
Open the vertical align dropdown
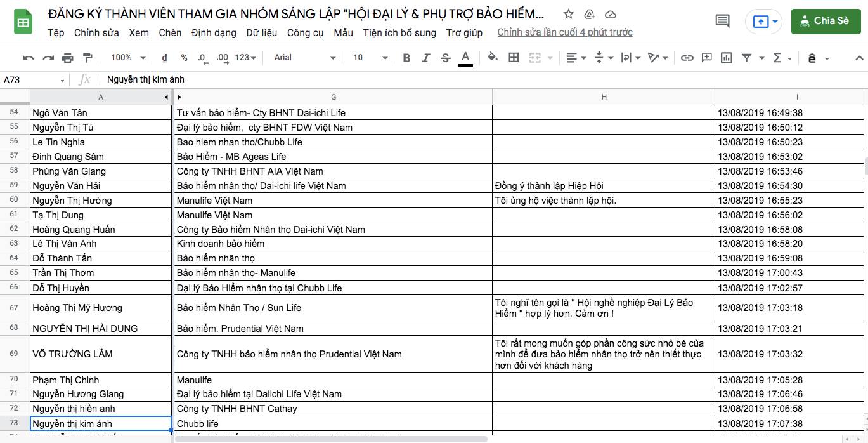(603, 58)
